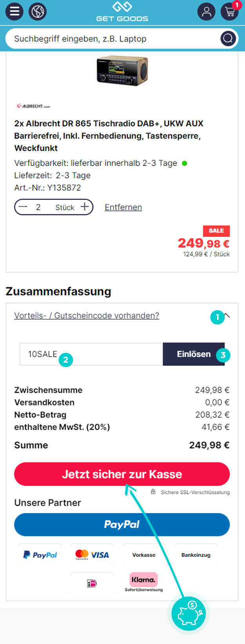Open the shopping cart icon
245x644 pixels.
click(x=230, y=11)
